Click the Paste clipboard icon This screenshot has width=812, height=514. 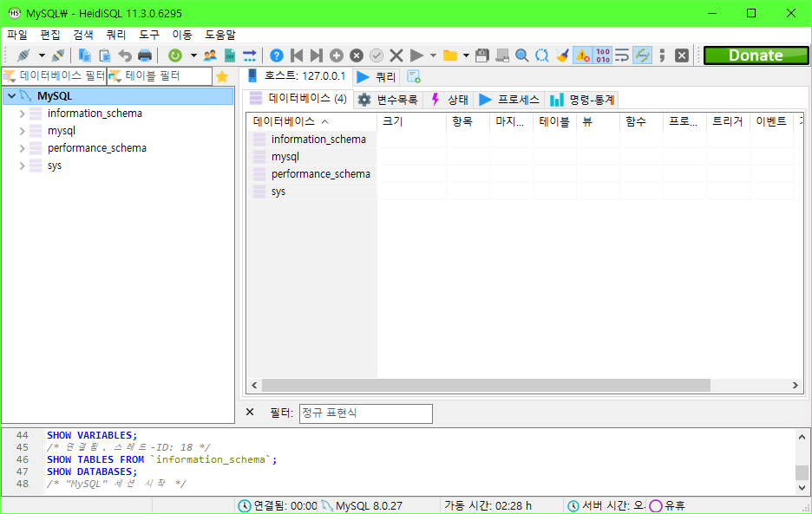tap(105, 55)
